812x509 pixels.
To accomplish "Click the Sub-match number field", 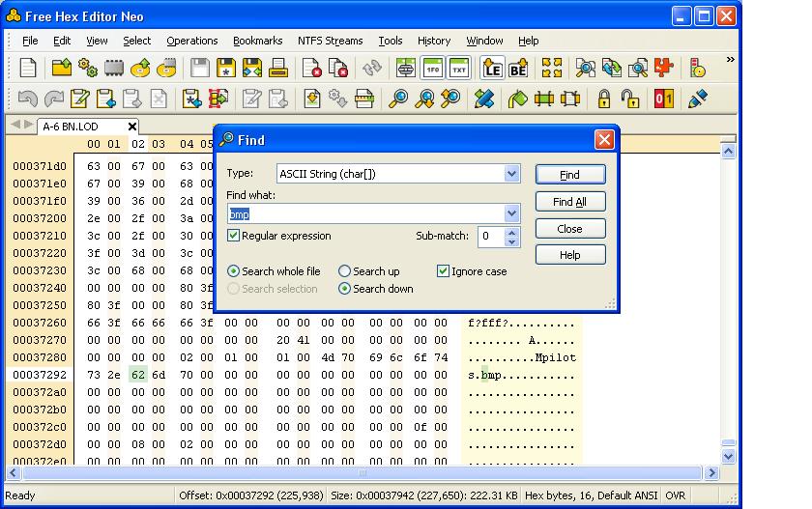I will [x=491, y=237].
